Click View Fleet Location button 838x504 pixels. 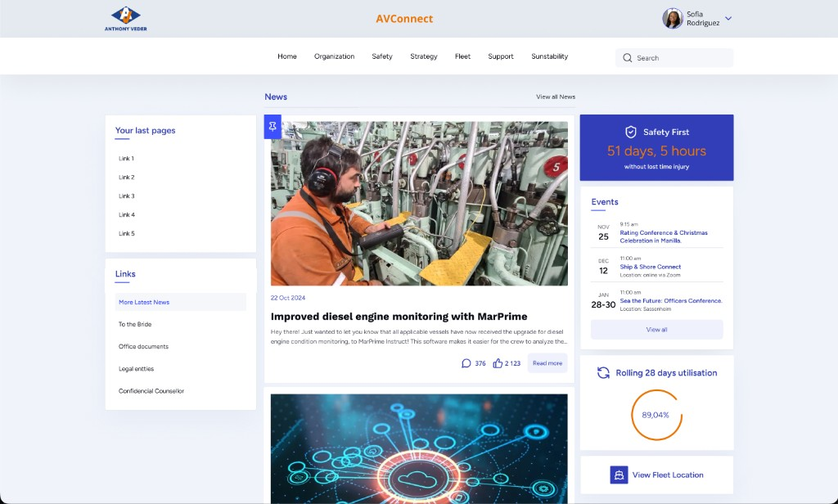click(x=657, y=475)
